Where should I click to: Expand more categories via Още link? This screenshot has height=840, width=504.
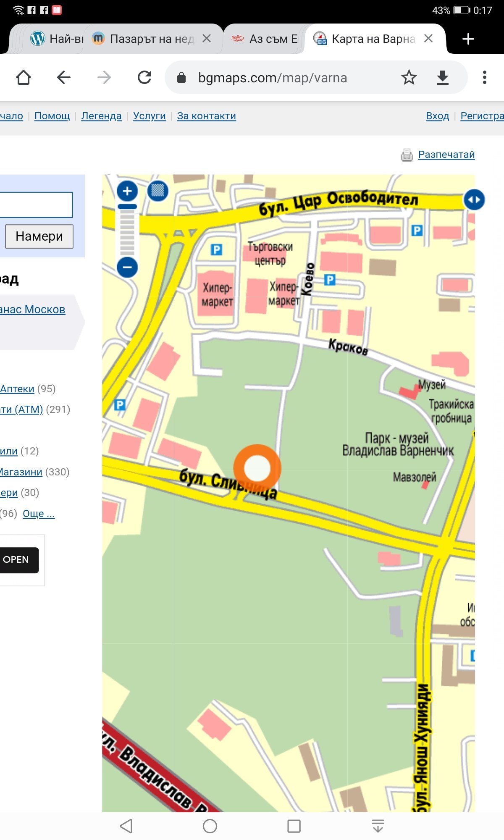[39, 513]
